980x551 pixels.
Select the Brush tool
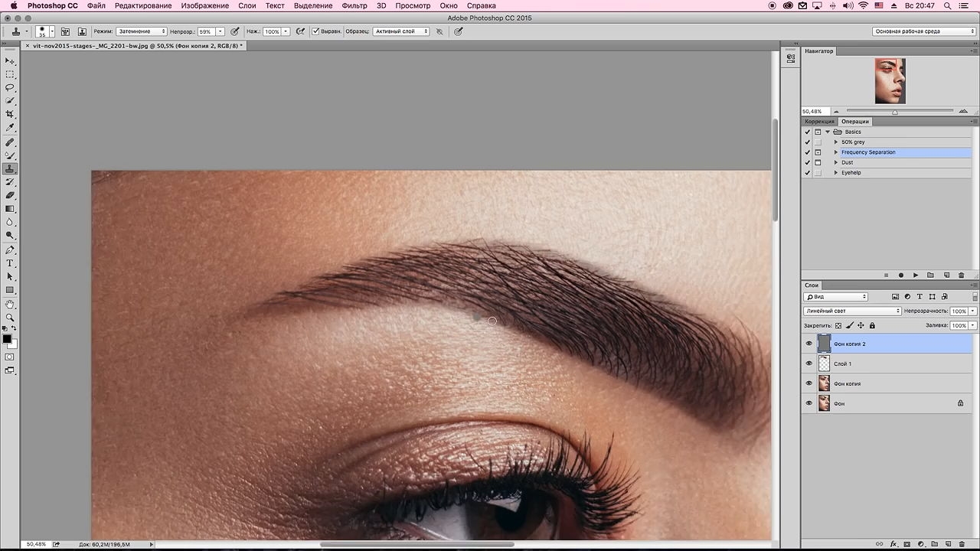pos(10,155)
